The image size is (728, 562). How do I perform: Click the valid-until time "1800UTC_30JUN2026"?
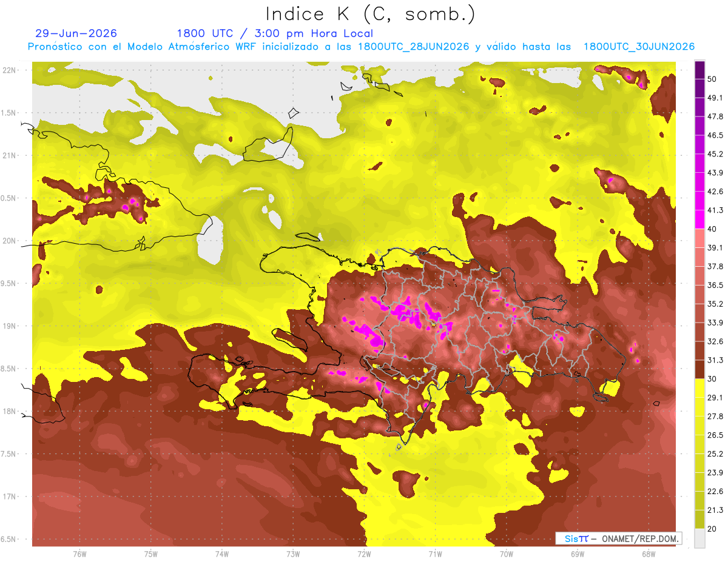639,47
